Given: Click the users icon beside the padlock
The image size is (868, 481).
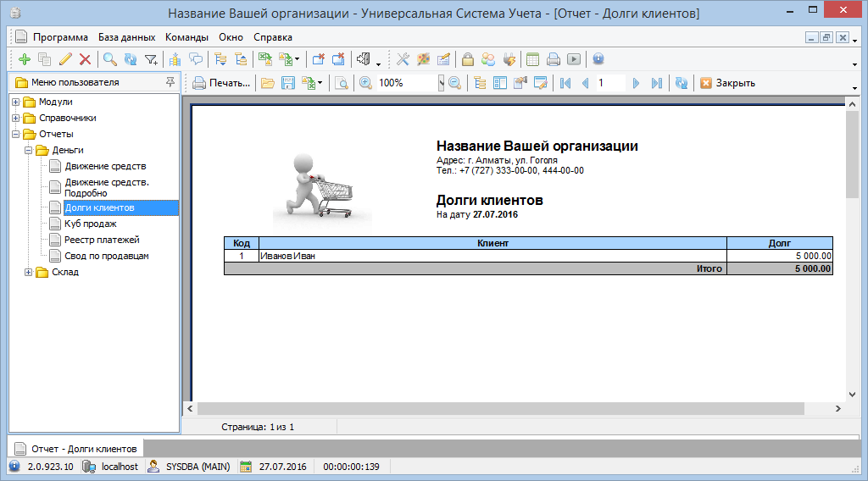Looking at the screenshot, I should pos(488,59).
